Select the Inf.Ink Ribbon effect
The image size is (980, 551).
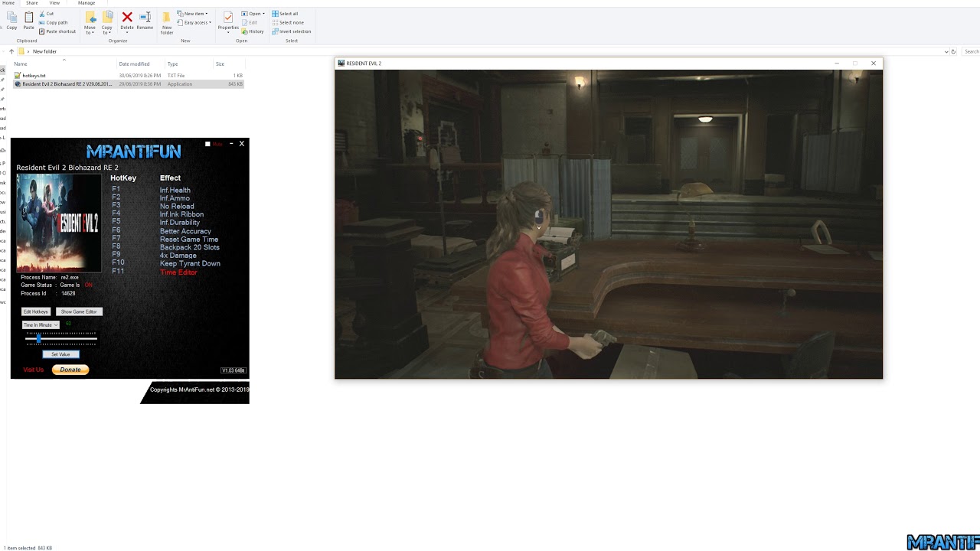[181, 214]
